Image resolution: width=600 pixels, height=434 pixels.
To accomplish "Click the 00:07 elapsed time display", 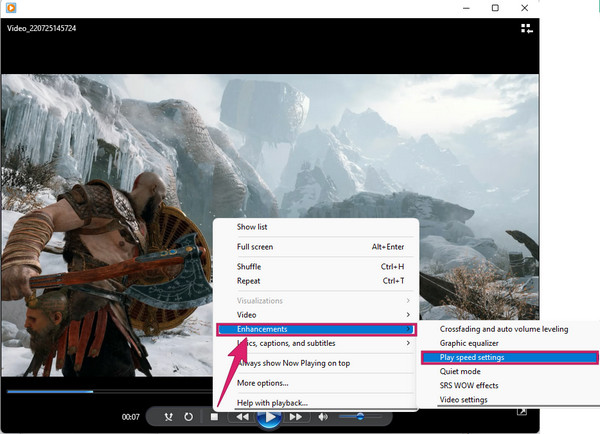I will (130, 417).
